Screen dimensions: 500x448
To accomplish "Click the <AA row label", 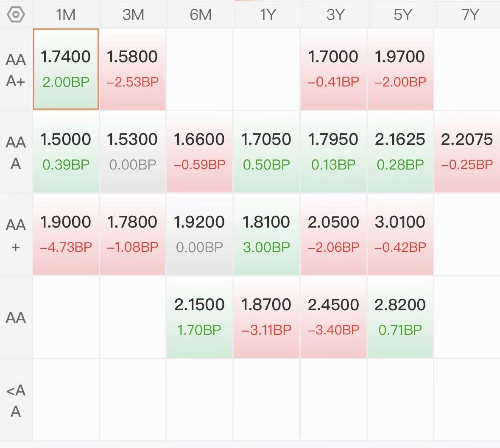I will [x=16, y=401].
